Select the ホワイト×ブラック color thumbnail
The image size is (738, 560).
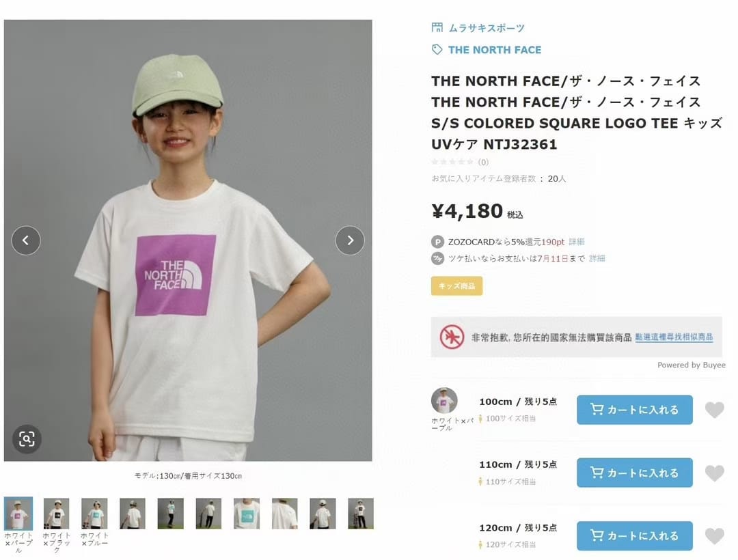57,514
